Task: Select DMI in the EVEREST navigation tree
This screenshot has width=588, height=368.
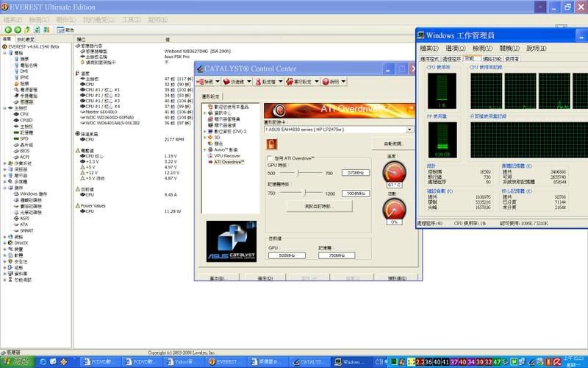Action: click(x=24, y=71)
